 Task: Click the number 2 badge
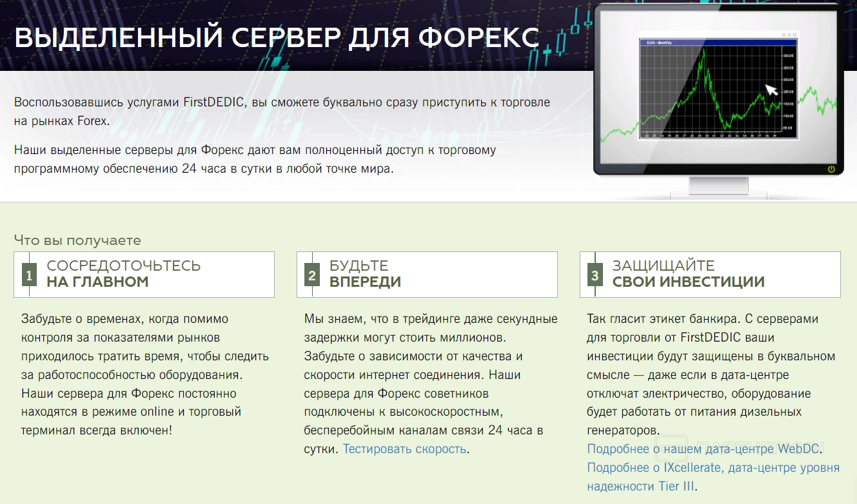[x=312, y=276]
